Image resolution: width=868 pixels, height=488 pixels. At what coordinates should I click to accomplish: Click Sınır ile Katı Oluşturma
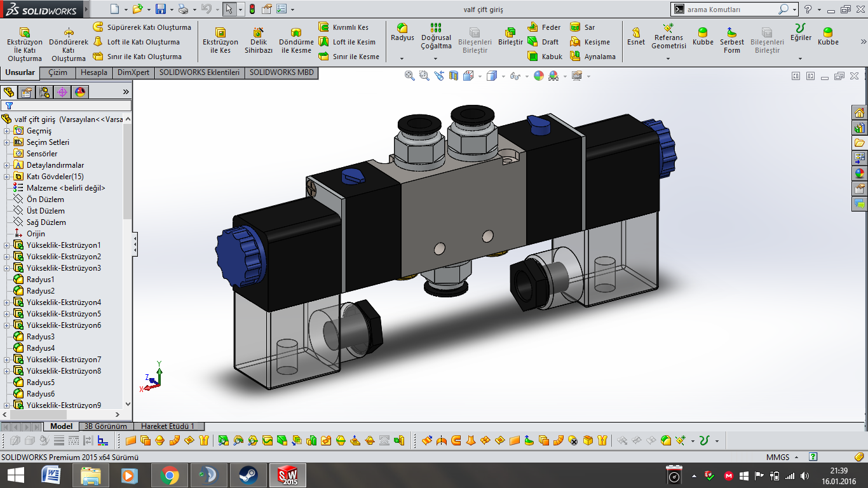click(x=137, y=57)
